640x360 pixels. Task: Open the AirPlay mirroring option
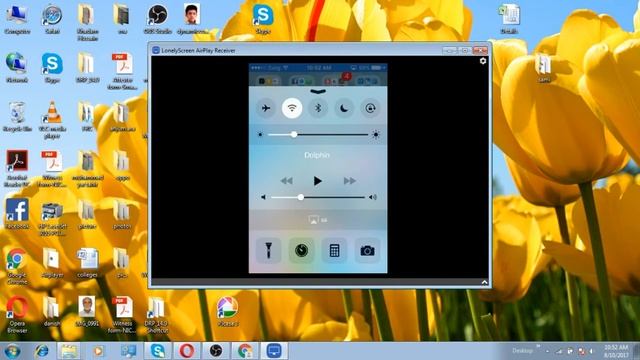click(x=318, y=220)
